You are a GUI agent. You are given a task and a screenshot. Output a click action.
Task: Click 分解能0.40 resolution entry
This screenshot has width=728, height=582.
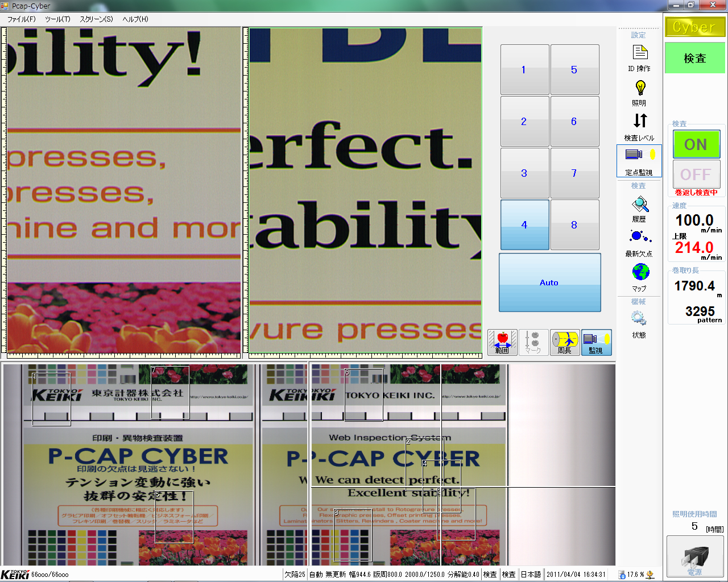[464, 575]
